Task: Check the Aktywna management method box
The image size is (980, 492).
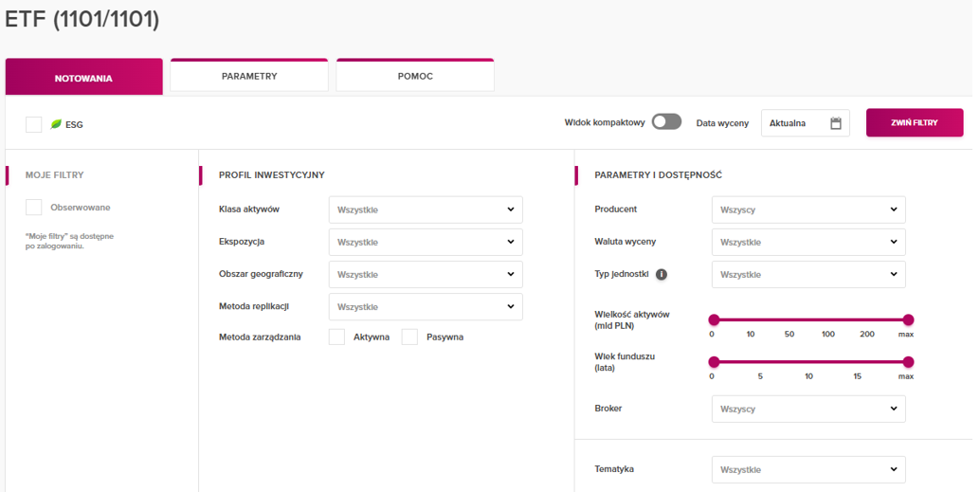Action: click(336, 337)
